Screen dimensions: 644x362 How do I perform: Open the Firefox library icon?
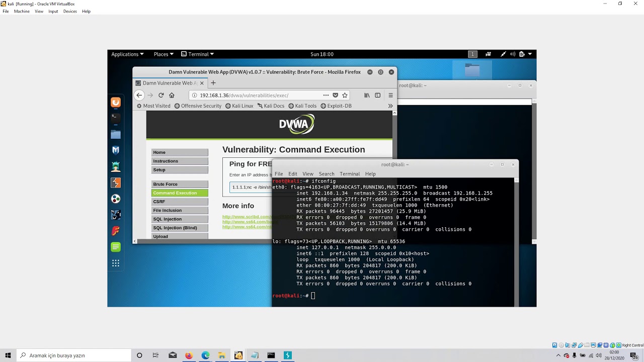click(x=367, y=95)
